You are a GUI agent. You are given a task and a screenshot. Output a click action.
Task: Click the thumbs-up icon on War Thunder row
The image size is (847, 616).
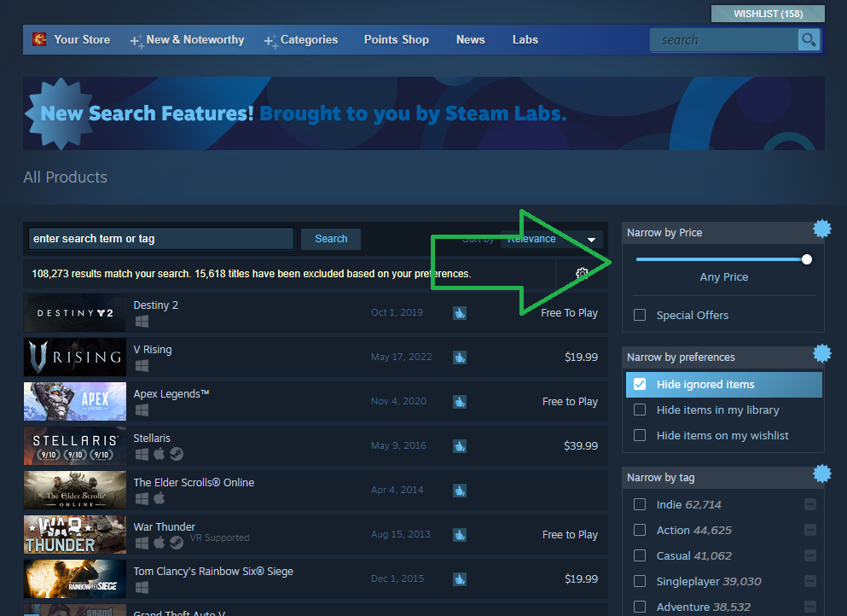coord(460,534)
